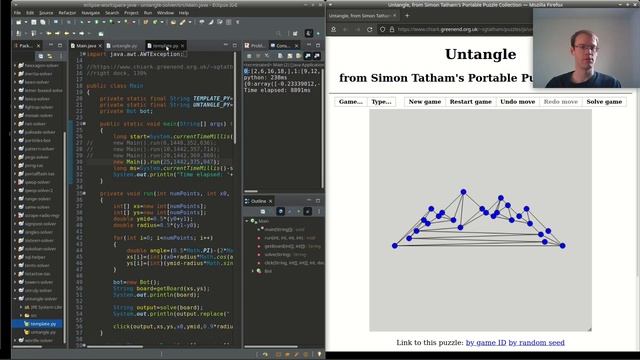This screenshot has width=640, height=360.
Task: Click the Eclipse search magnifier icon near perspectives
Action: coord(278,33)
